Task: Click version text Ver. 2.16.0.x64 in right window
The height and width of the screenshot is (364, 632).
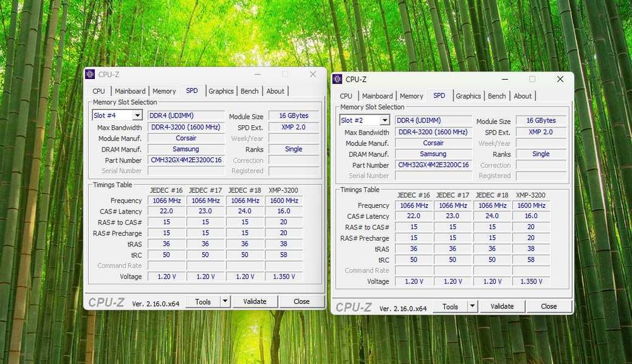Action: (403, 308)
